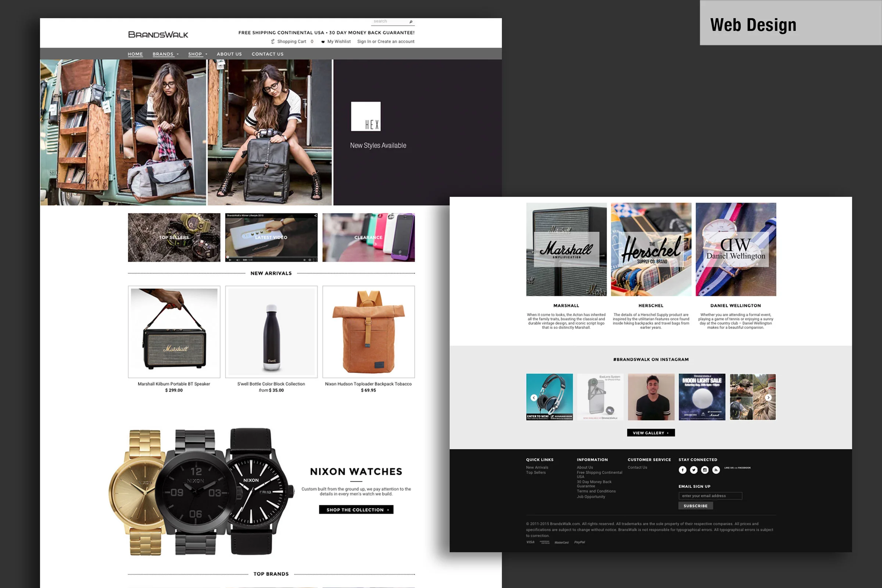This screenshot has width=882, height=588.
Task: Expand the SHOP dropdown menu
Action: pos(197,54)
